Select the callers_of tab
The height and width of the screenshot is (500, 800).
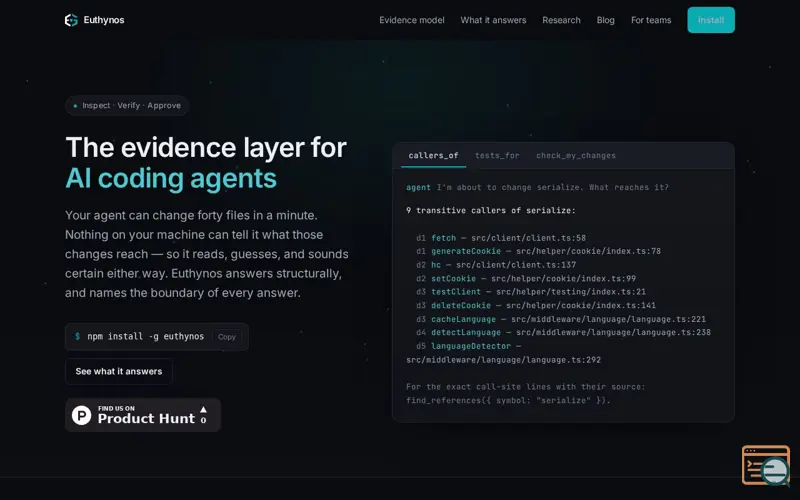[x=433, y=156]
